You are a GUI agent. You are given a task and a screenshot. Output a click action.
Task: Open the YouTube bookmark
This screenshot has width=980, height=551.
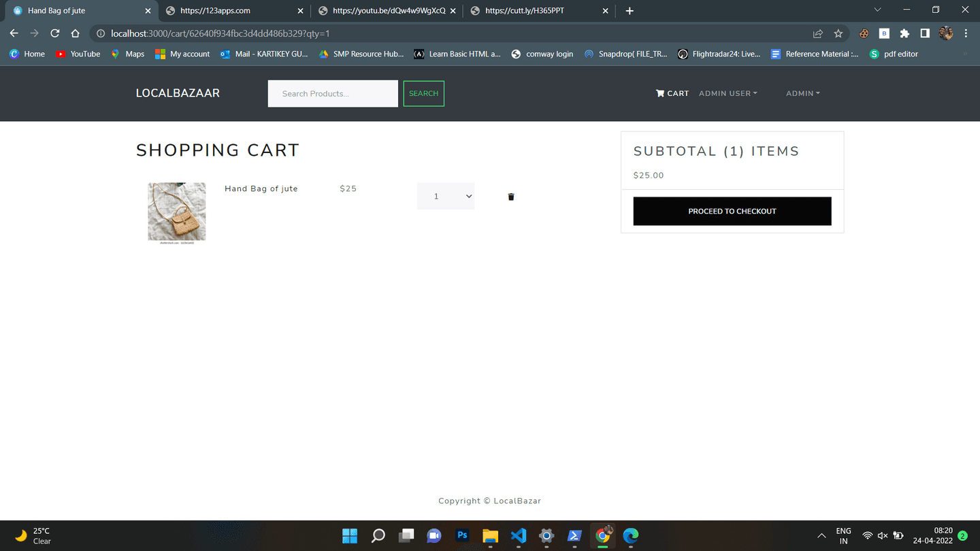(78, 54)
